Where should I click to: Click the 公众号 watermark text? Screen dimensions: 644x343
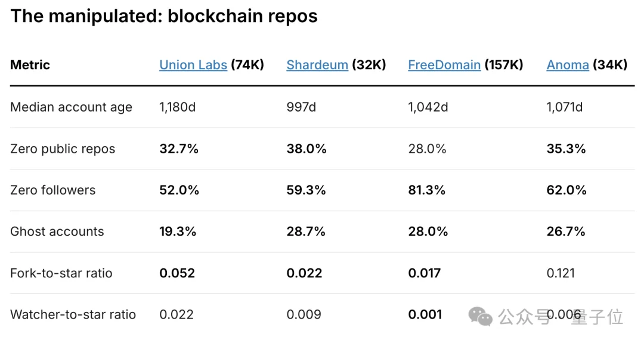525,317
